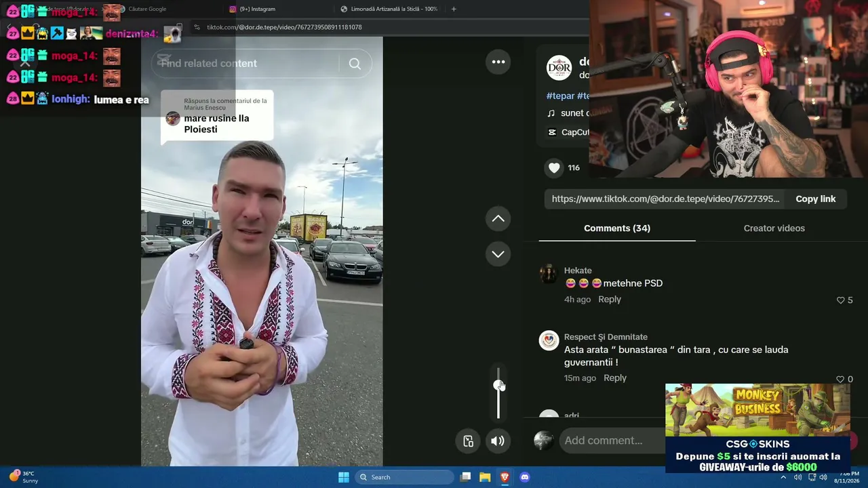Mute the video with the speaker icon

pyautogui.click(x=498, y=441)
